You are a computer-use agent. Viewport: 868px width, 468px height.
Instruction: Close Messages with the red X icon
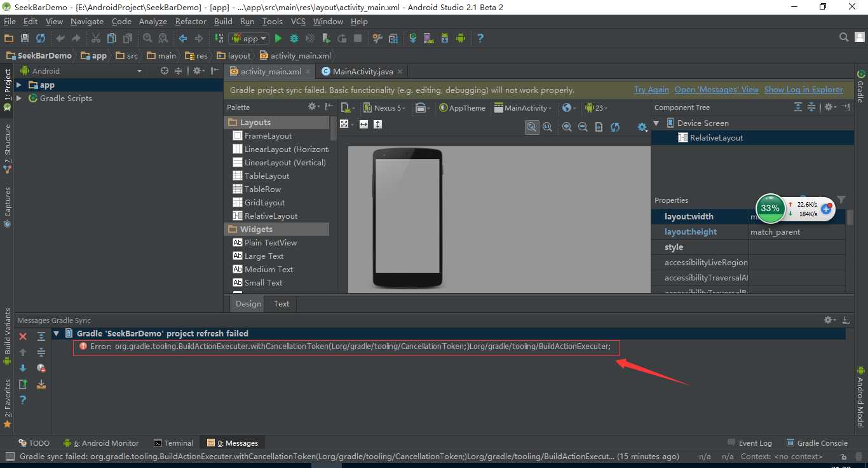point(23,336)
